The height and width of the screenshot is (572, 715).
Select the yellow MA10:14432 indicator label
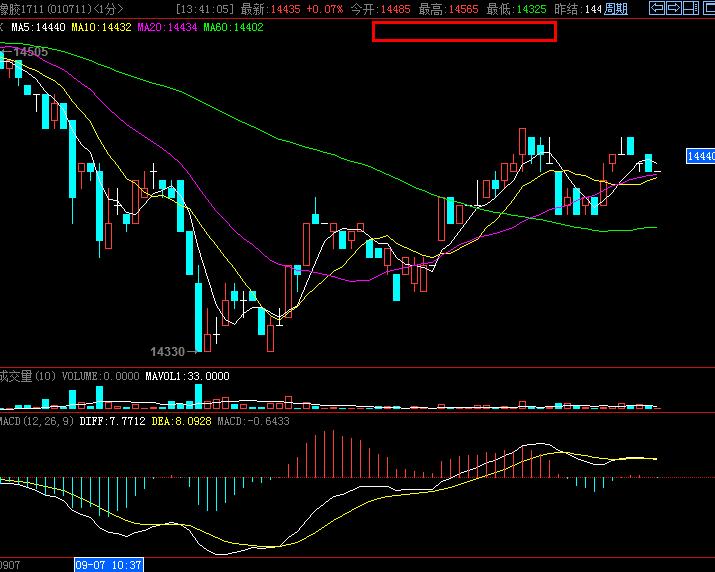(x=101, y=27)
